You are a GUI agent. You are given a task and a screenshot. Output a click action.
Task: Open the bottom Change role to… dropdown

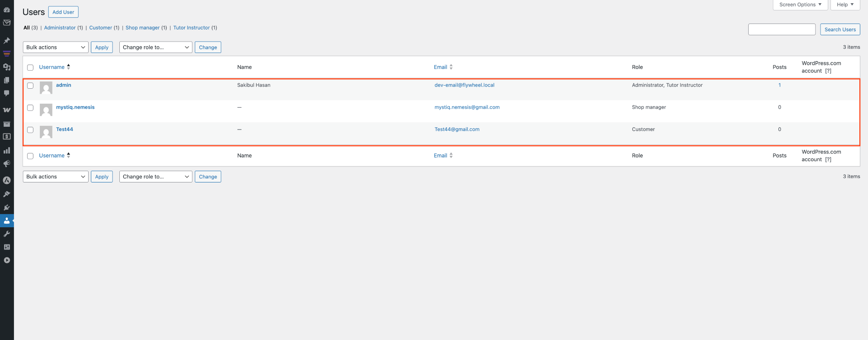pyautogui.click(x=156, y=177)
